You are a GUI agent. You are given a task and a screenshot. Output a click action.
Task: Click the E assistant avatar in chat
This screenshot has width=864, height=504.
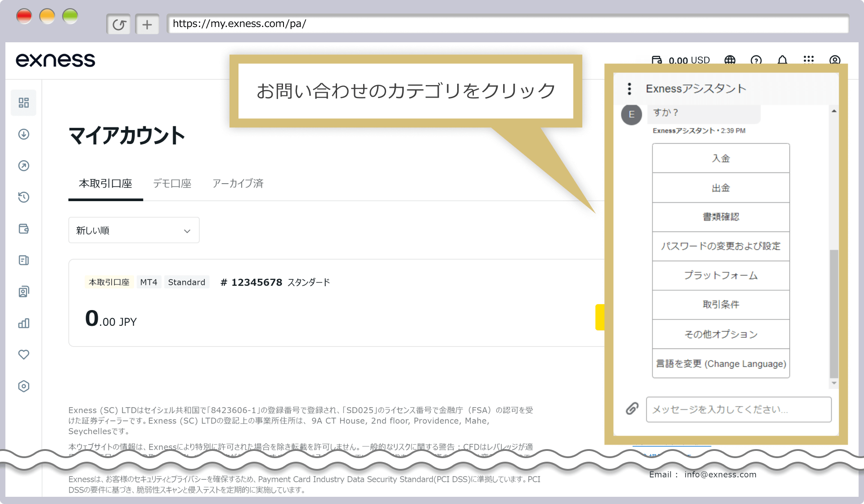click(x=631, y=114)
